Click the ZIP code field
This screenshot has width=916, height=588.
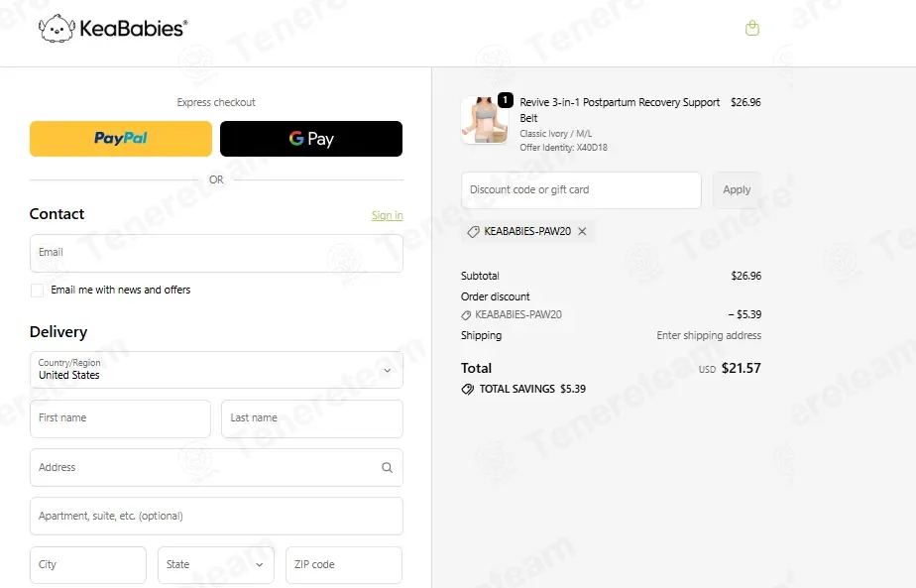click(343, 564)
